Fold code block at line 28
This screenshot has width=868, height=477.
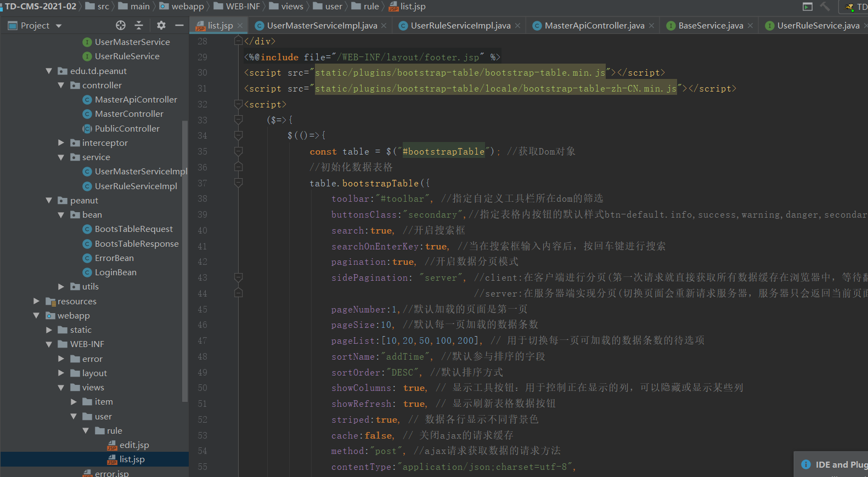[238, 41]
